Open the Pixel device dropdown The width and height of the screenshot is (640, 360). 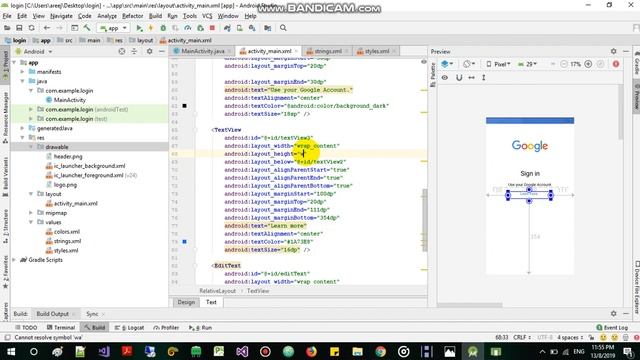coord(499,64)
